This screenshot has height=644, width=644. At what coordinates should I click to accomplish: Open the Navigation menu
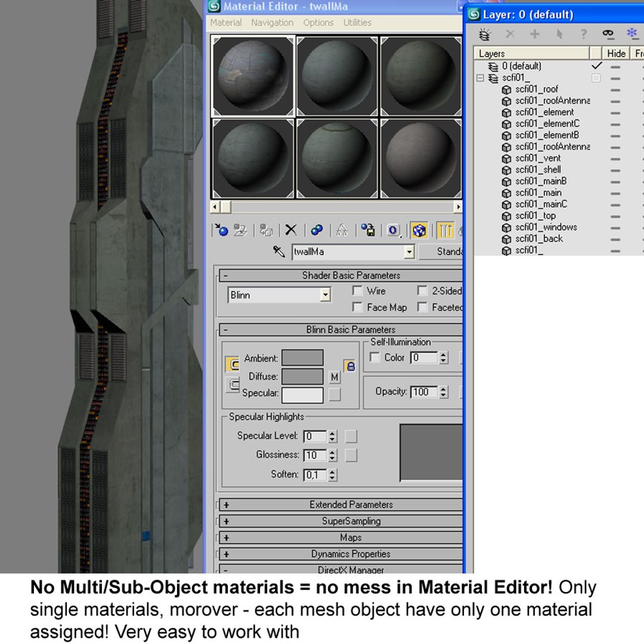(273, 23)
